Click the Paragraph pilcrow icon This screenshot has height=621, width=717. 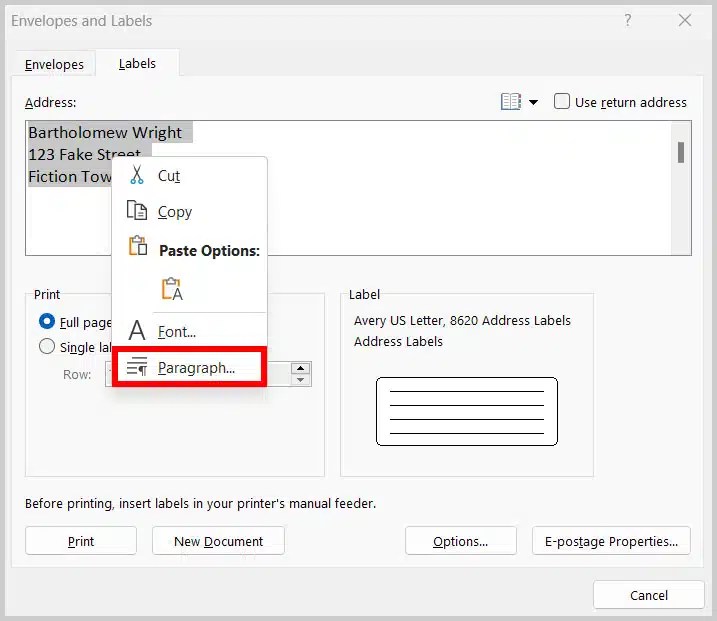(x=137, y=367)
